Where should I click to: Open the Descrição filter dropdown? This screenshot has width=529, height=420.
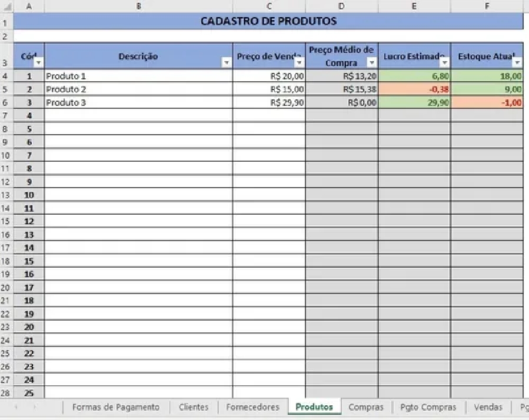[x=226, y=62]
